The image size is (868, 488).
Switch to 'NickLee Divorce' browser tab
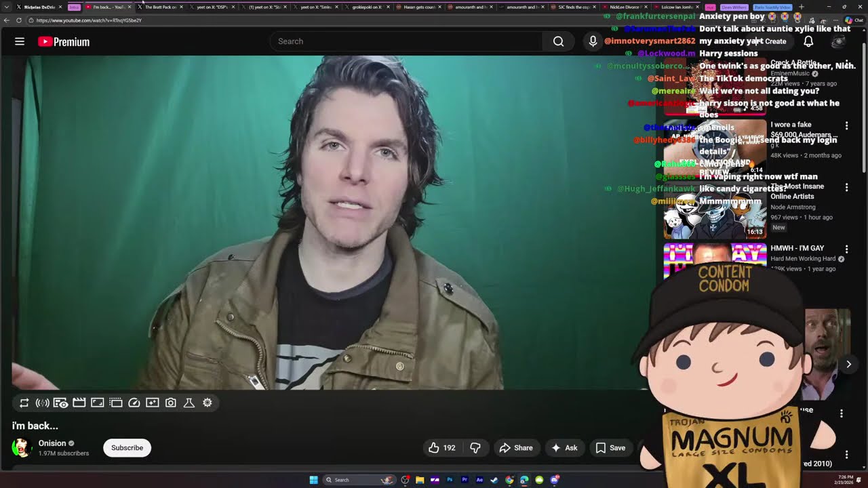[625, 7]
